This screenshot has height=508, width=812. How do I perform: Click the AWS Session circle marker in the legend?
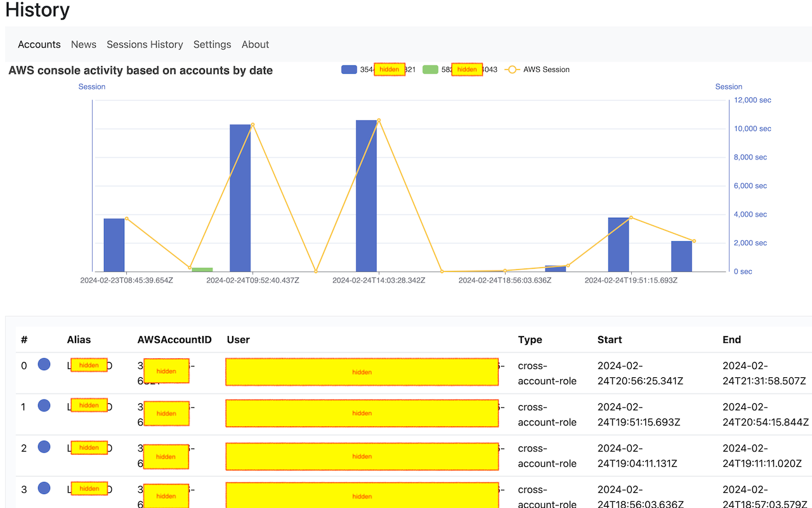click(x=512, y=70)
